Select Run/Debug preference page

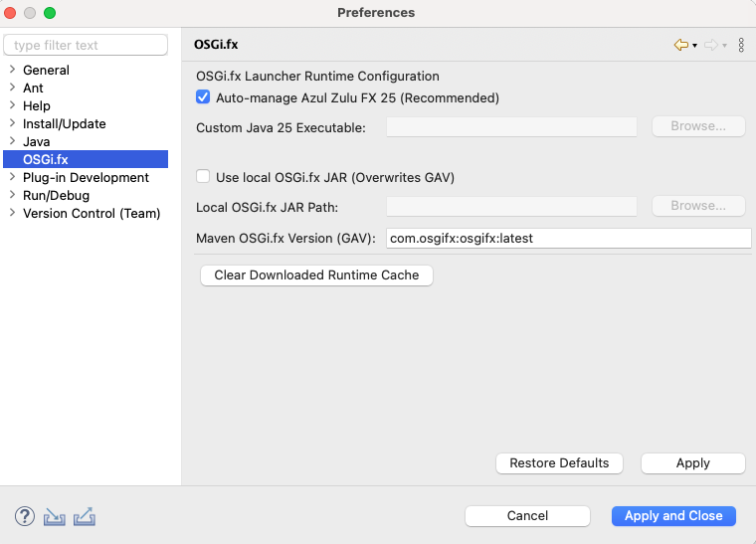(57, 195)
